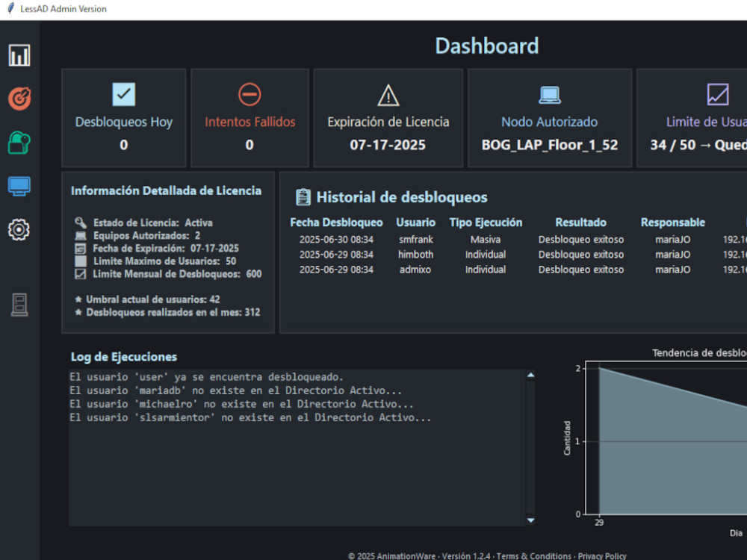This screenshot has height=560, width=747.
Task: Open the settings gear icon in sidebar
Action: pyautogui.click(x=19, y=230)
